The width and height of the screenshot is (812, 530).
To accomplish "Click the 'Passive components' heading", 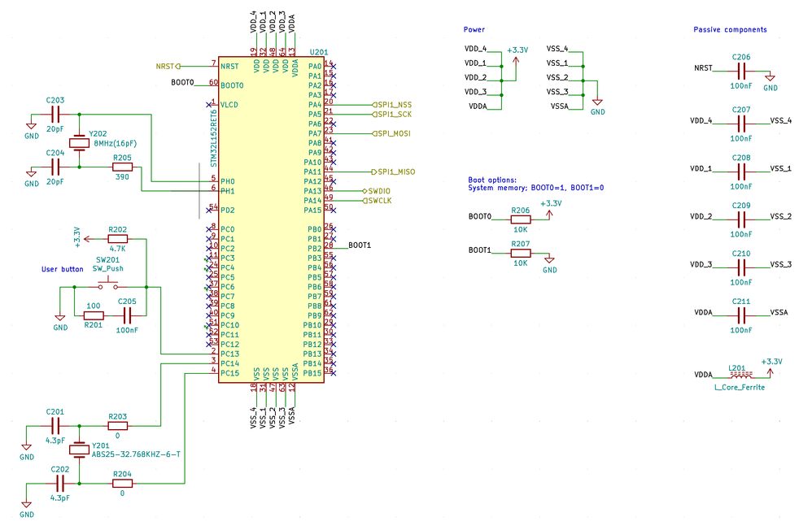I will coord(730,29).
